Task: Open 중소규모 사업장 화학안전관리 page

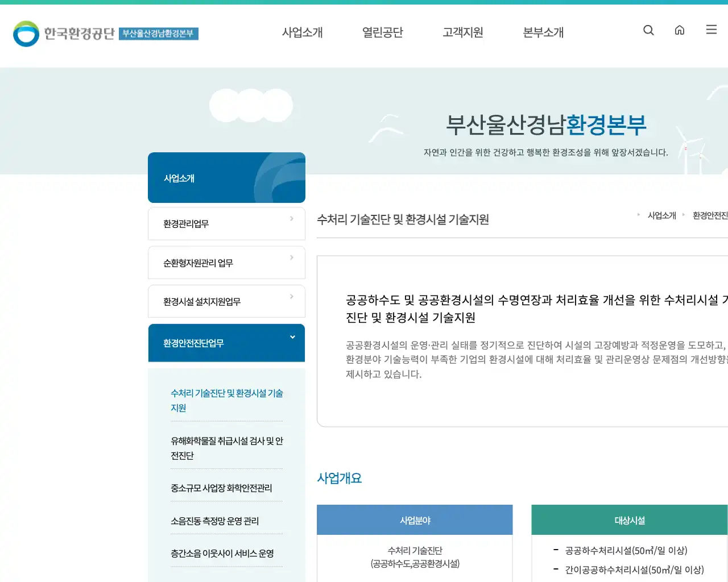Action: (x=222, y=488)
